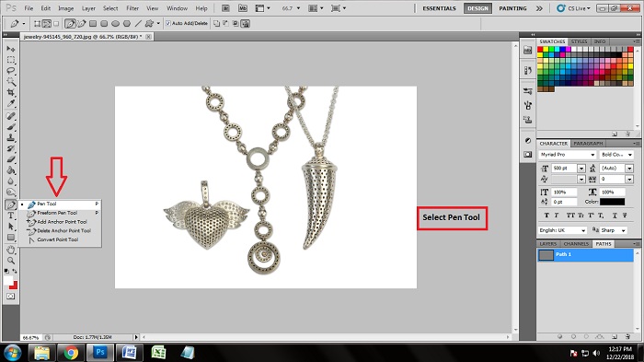
Task: Switch to the Paragraph tab
Action: [x=588, y=144]
